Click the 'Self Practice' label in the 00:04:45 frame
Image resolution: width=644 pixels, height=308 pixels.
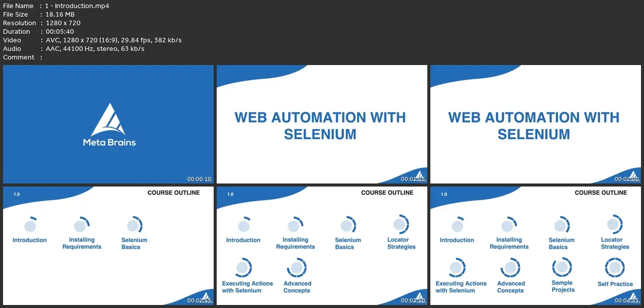tap(615, 284)
